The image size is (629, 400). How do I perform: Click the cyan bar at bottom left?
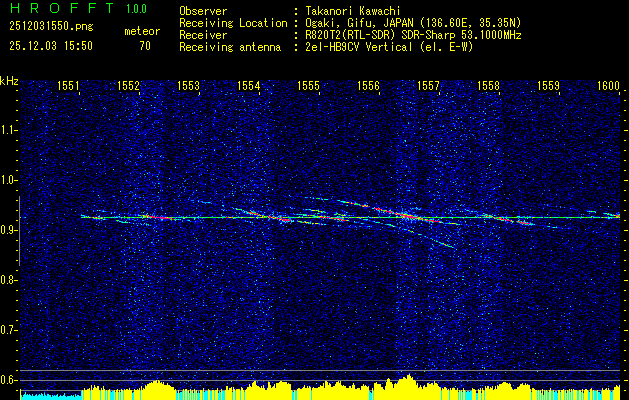click(50, 395)
